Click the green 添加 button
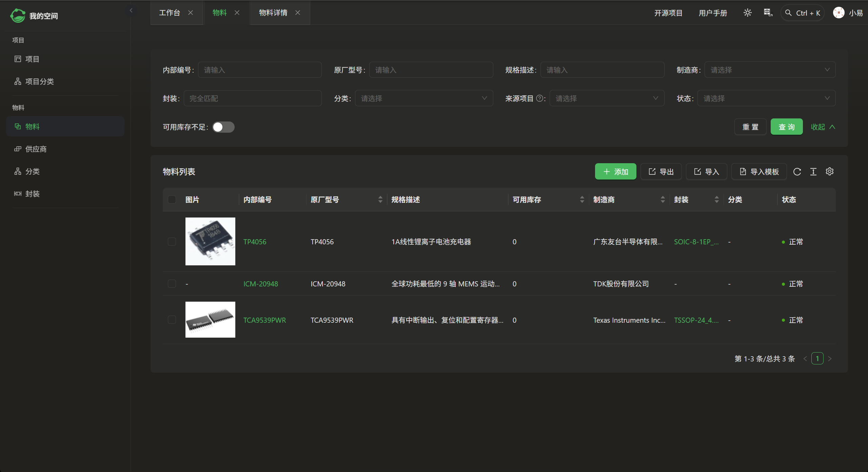Image resolution: width=868 pixels, height=472 pixels. [615, 172]
